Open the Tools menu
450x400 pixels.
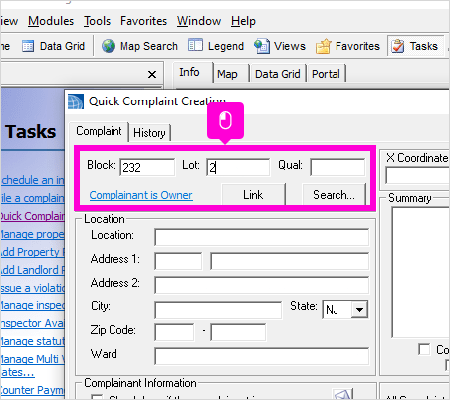pos(97,21)
